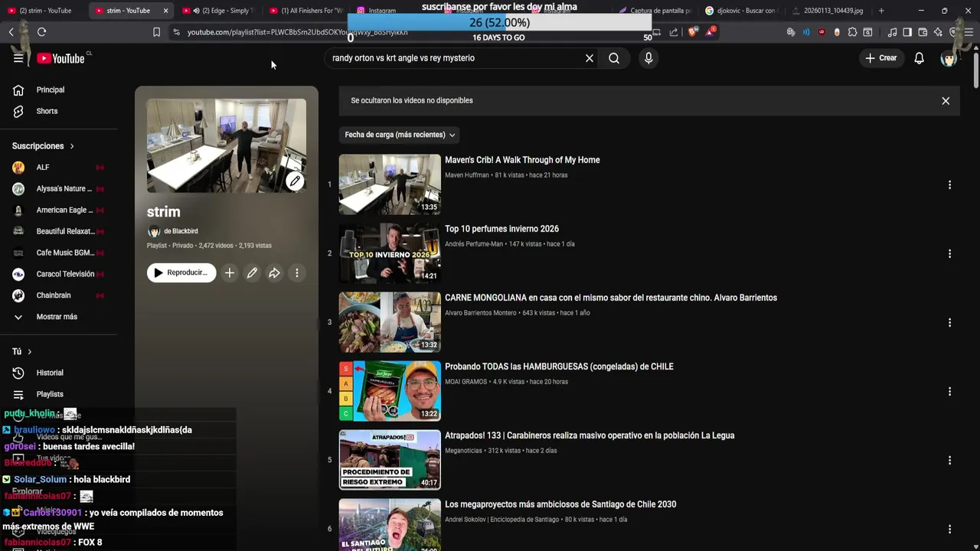The image size is (980, 551).
Task: Bookmark this page
Action: coord(156,32)
